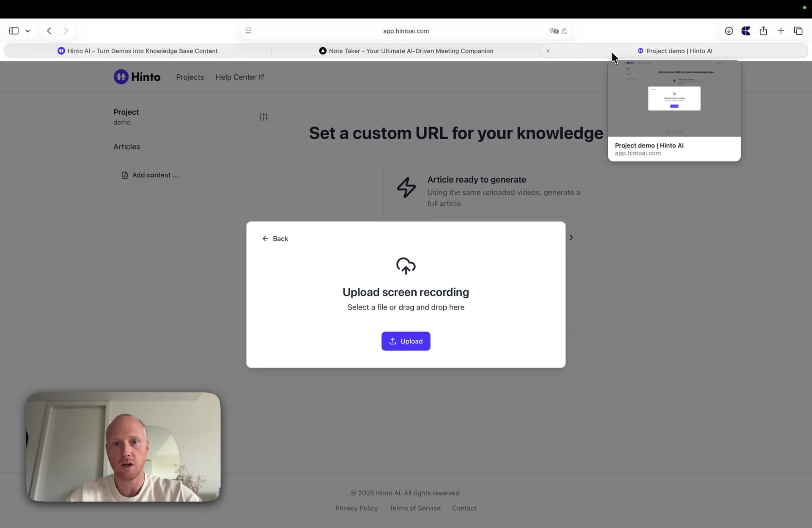Switch to the Note Taker tab
This screenshot has width=812, height=528.
(x=406, y=51)
